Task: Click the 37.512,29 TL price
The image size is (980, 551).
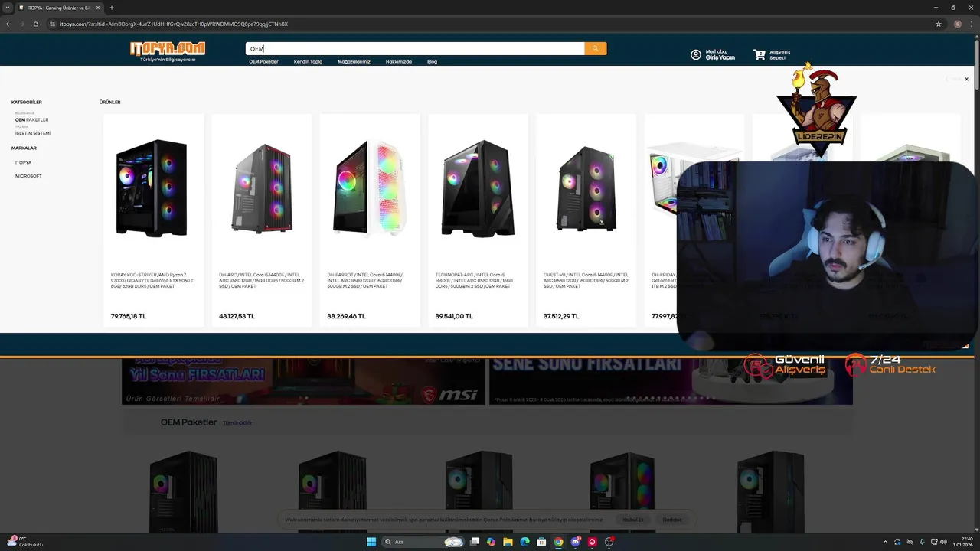Action: click(561, 316)
